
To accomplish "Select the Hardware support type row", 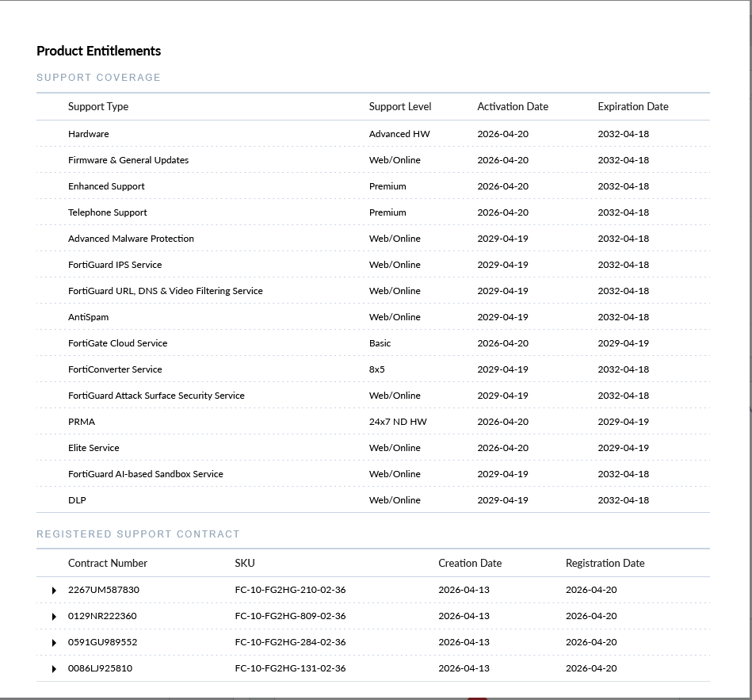I will tap(373, 134).
